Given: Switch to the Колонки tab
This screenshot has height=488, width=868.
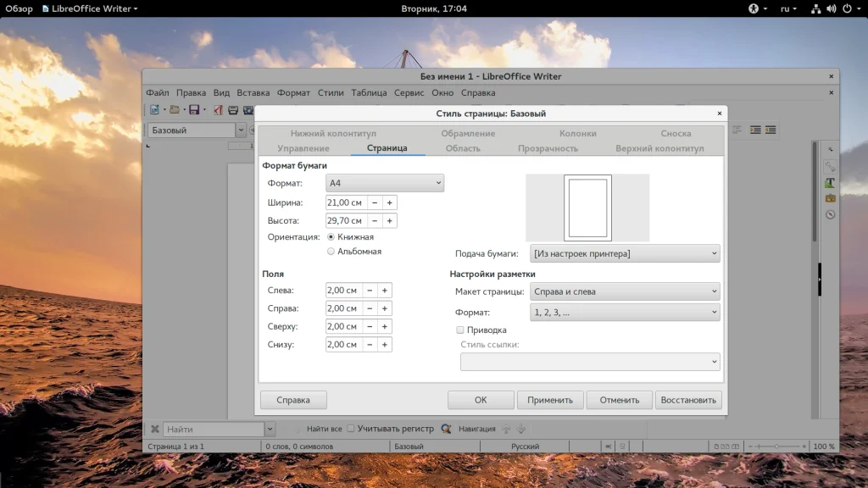Looking at the screenshot, I should pyautogui.click(x=577, y=133).
